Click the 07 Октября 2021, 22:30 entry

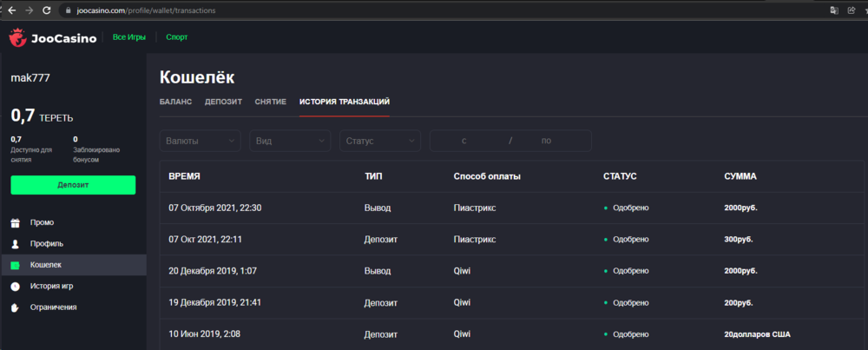click(214, 208)
